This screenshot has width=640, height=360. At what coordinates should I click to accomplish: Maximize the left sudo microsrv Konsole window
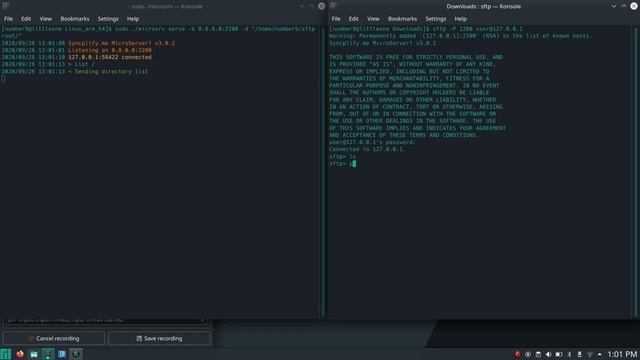coord(311,6)
